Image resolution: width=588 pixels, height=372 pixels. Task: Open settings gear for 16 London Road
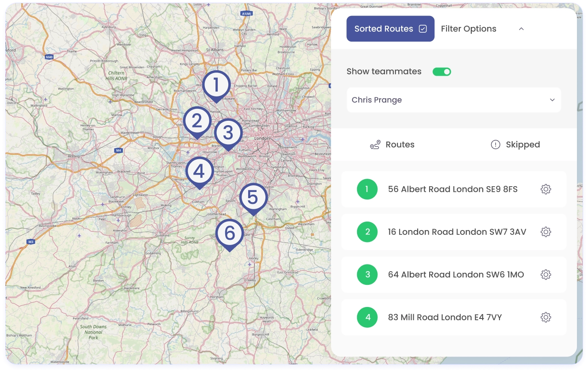point(546,232)
